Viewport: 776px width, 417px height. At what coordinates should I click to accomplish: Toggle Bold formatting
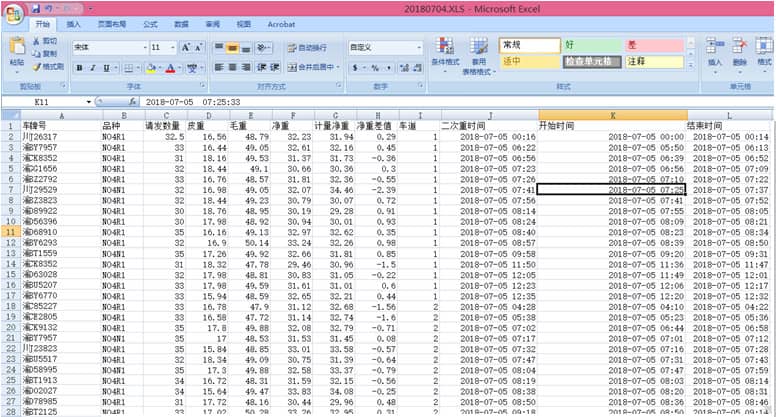click(79, 68)
